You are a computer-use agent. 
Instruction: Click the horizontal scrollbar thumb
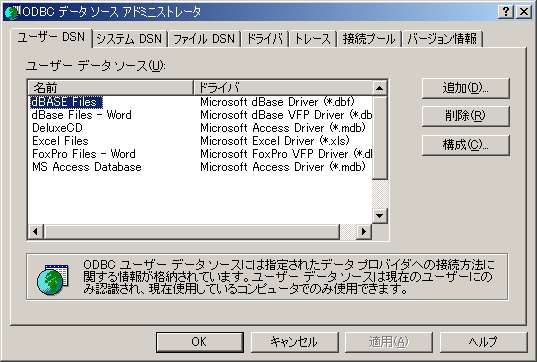[192, 232]
